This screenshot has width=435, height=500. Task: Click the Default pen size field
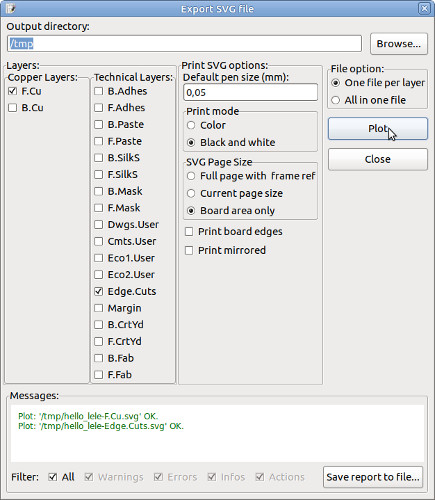pyautogui.click(x=250, y=92)
